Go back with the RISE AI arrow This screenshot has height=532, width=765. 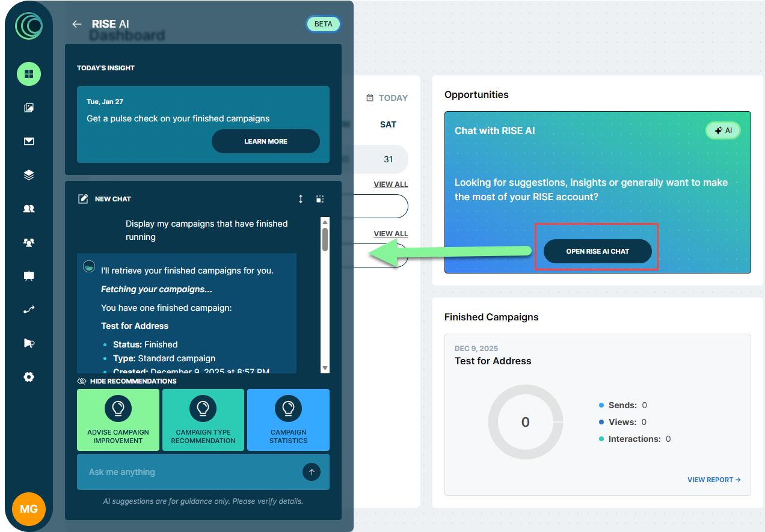coord(76,24)
